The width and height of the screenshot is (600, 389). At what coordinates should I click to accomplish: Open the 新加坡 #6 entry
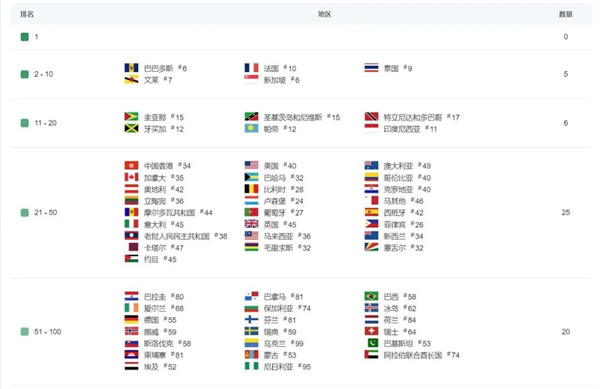(281, 80)
